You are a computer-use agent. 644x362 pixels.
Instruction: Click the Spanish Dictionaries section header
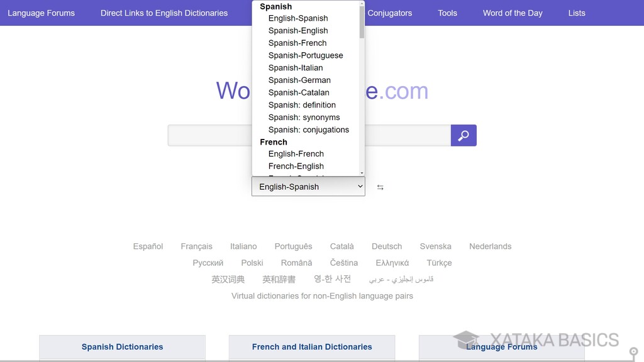click(x=122, y=346)
